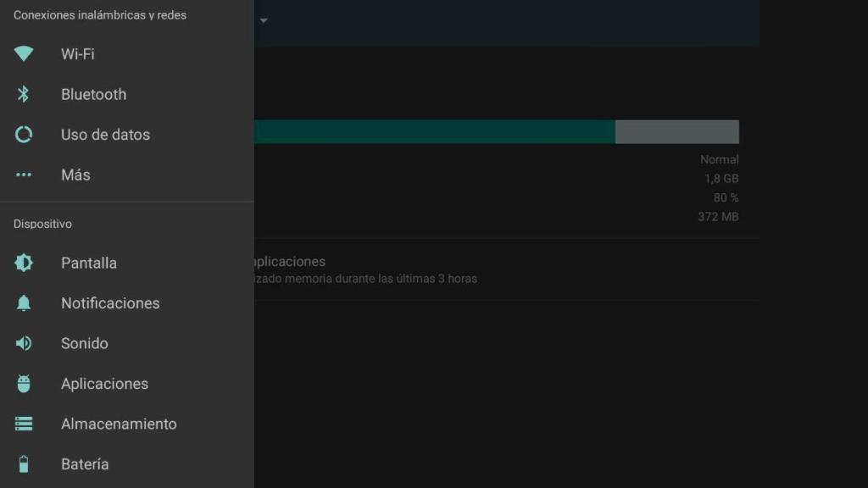Screen dimensions: 868x488
Task: Click the Uso de datos circle icon
Action: tap(23, 135)
